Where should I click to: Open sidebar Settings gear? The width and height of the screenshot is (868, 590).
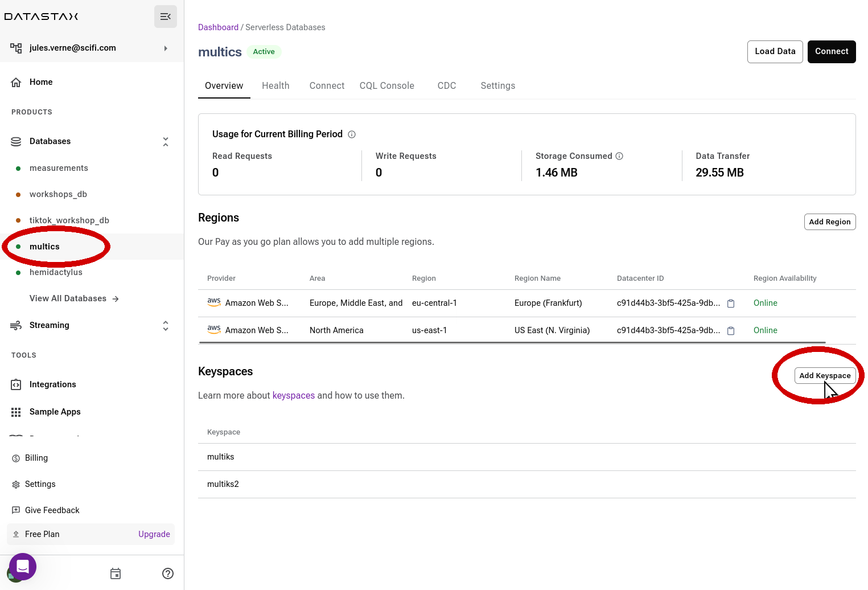[x=16, y=484]
